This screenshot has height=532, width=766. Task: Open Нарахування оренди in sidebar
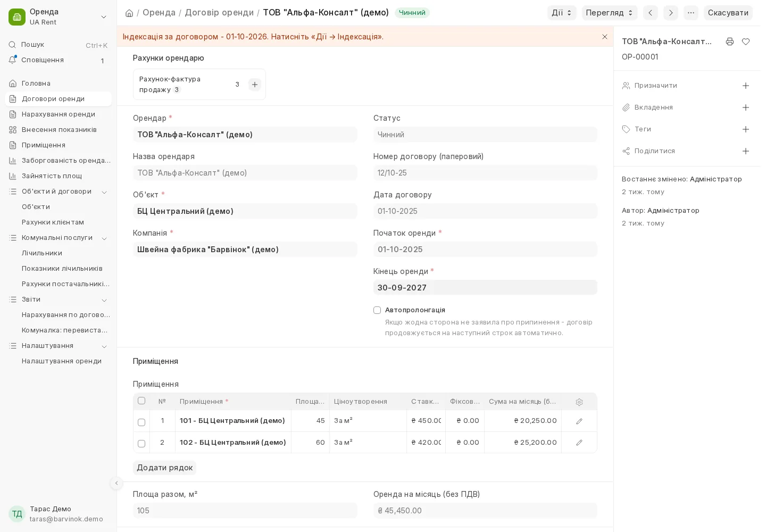(59, 114)
